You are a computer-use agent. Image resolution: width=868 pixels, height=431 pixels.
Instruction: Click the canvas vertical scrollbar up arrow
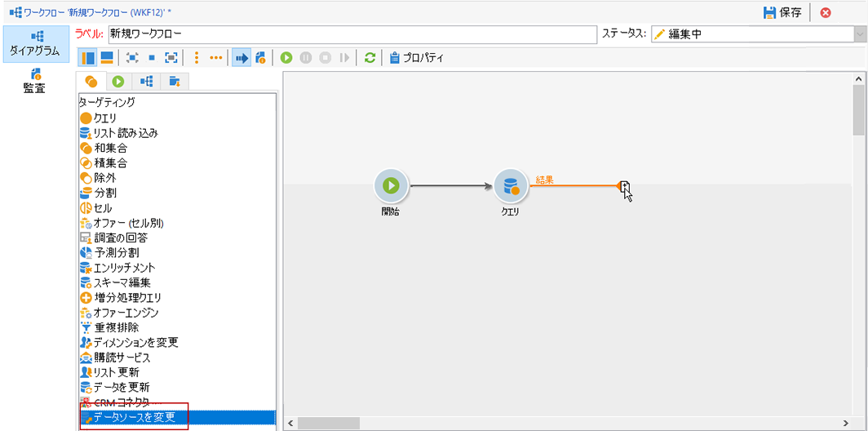click(x=858, y=80)
